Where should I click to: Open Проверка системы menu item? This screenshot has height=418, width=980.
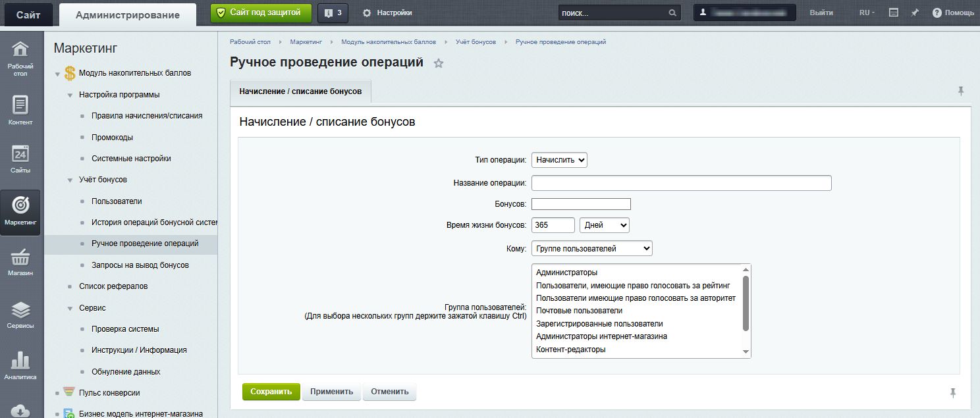pyautogui.click(x=125, y=329)
